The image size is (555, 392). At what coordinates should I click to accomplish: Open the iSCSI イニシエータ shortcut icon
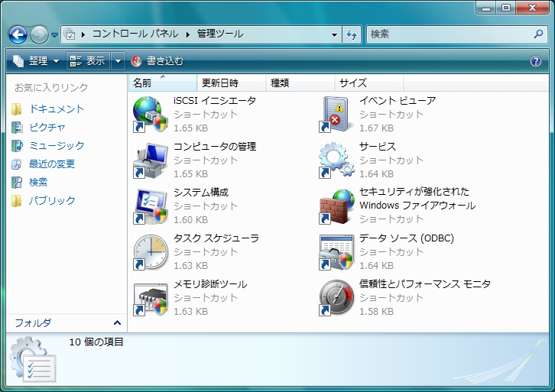pyautogui.click(x=151, y=115)
